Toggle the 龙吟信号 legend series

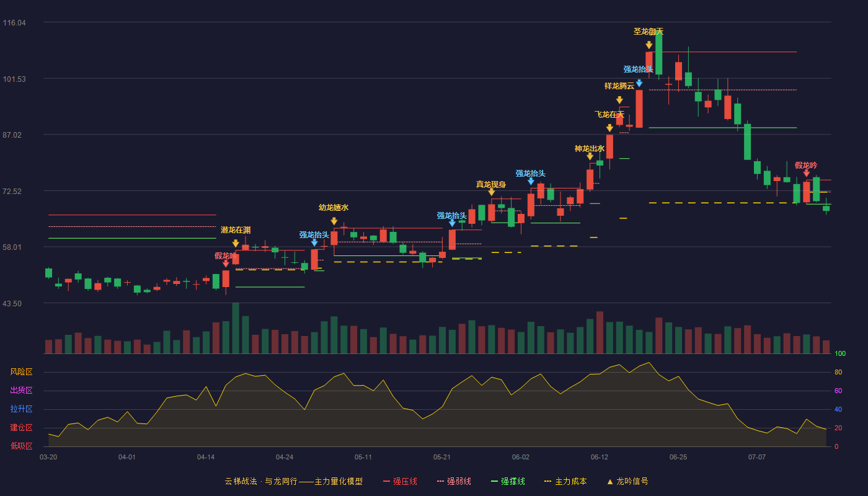pos(627,481)
